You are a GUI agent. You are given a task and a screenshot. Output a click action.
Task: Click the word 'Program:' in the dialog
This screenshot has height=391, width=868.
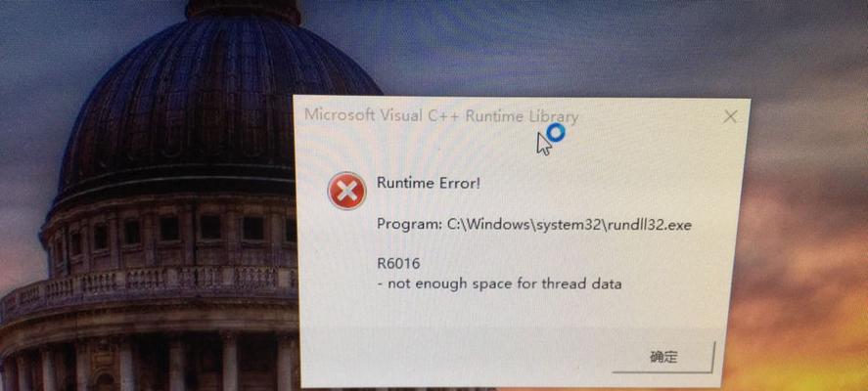point(409,225)
